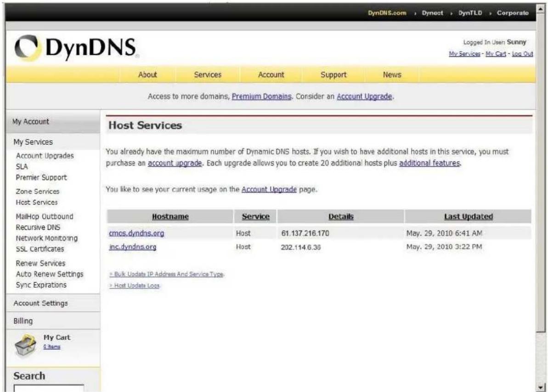Image resolution: width=548 pixels, height=392 pixels.
Task: Open Zone Services in sidebar
Action: 38,192
